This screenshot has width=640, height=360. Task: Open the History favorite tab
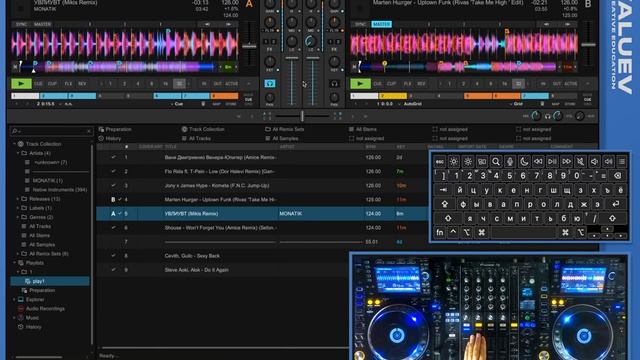coord(110,139)
